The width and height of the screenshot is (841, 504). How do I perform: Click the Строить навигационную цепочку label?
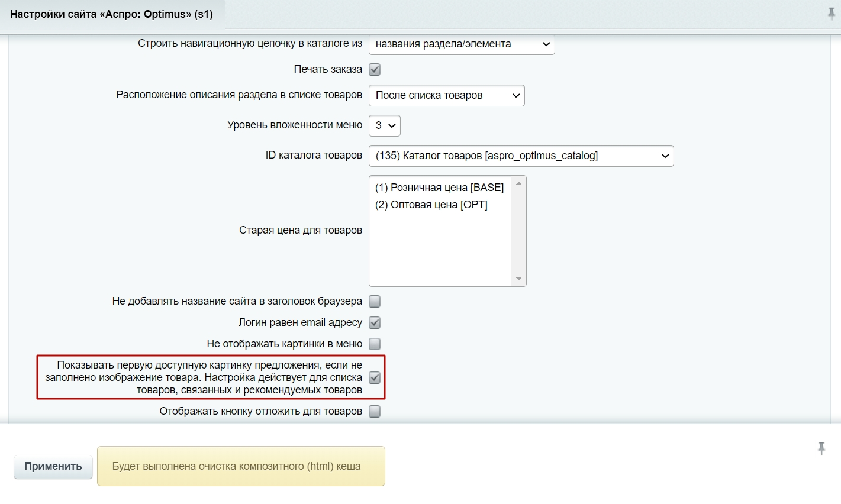coord(250,43)
